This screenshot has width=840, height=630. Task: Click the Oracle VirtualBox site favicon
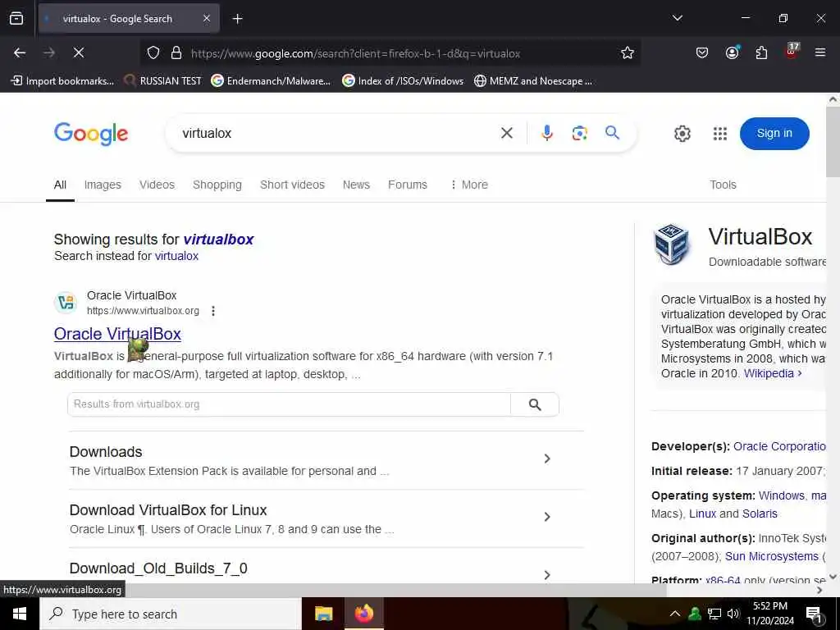pos(66,303)
